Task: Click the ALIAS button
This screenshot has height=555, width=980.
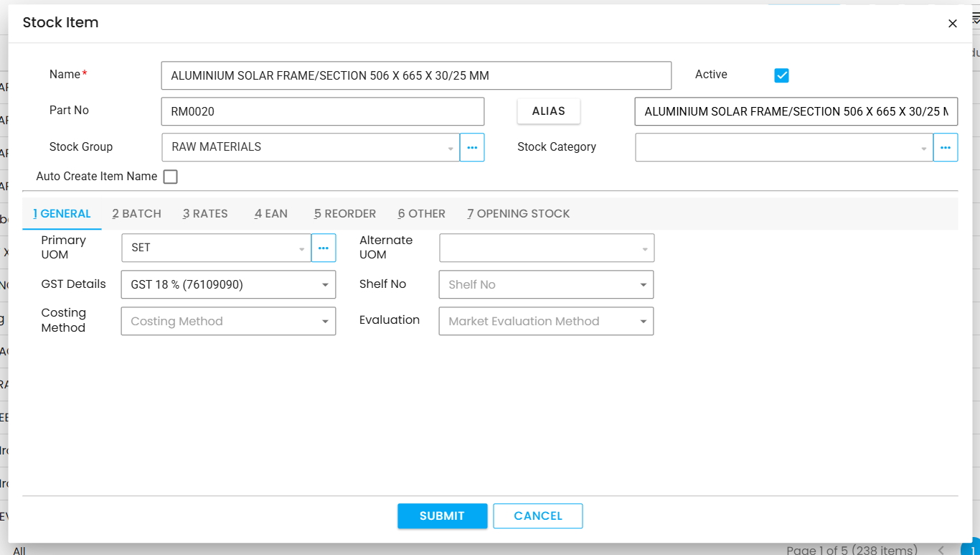Action: [x=549, y=111]
